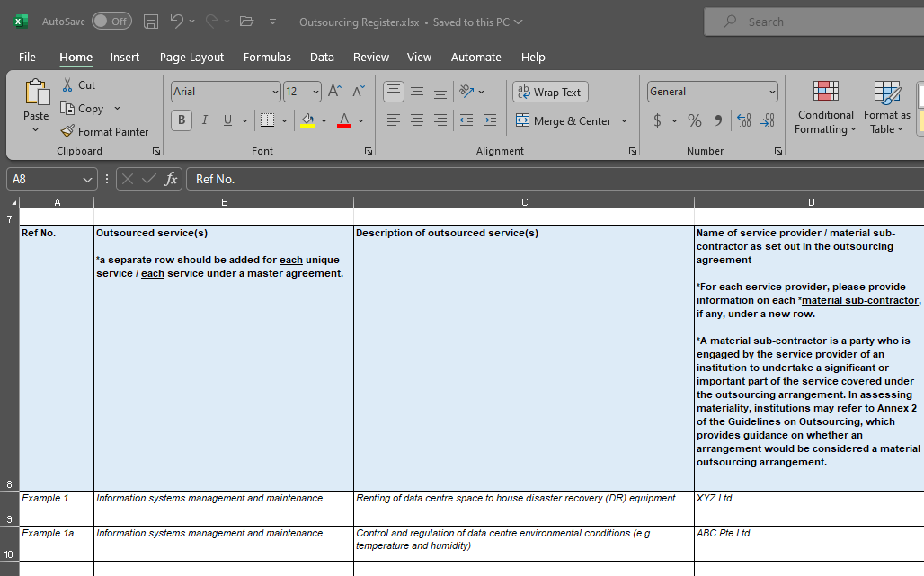This screenshot has height=576, width=924.
Task: Open borders options arrow
Action: (x=284, y=120)
